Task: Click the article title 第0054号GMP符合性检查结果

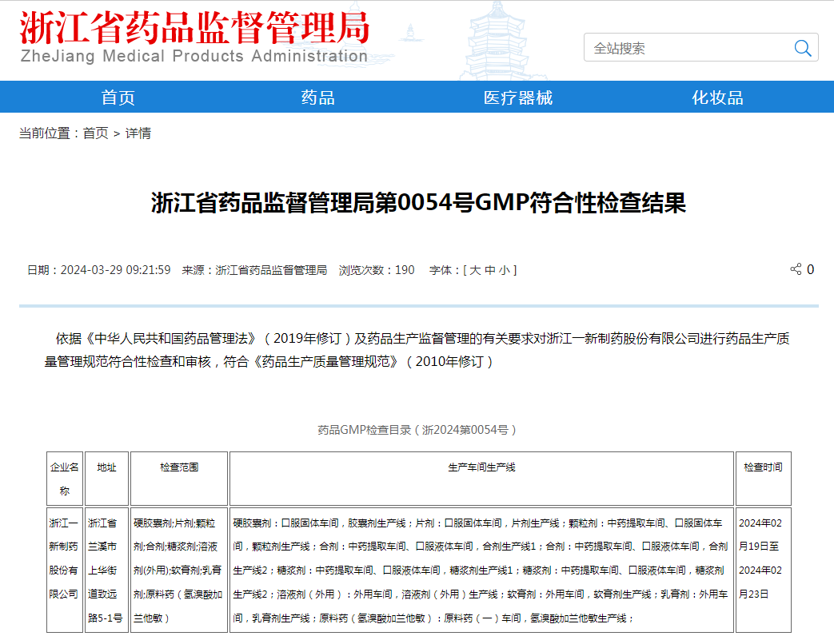Action: pos(418,202)
